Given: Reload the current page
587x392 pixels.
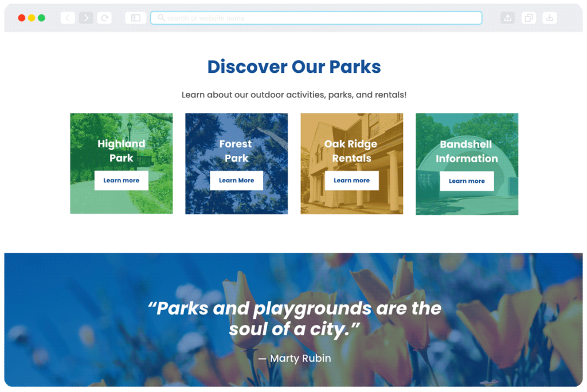Looking at the screenshot, I should click(104, 17).
